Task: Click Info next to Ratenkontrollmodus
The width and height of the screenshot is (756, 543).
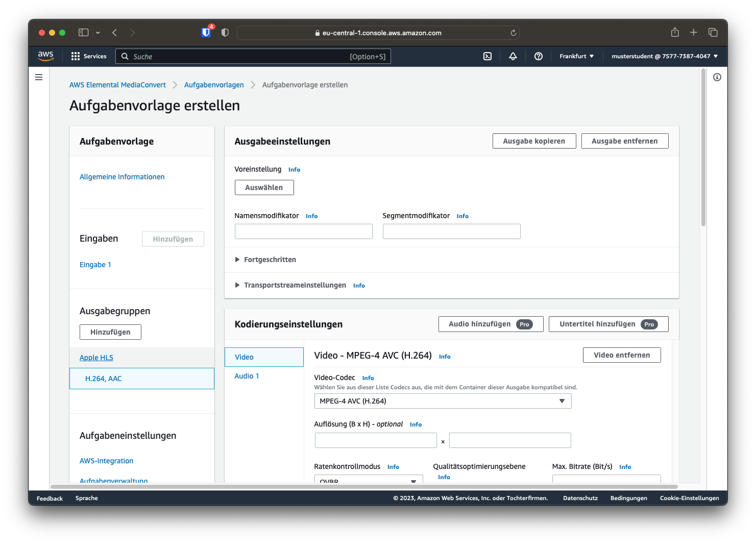Action: 393,467
